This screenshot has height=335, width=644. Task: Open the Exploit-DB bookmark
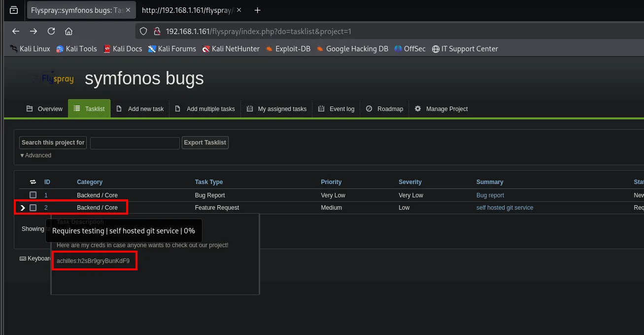(288, 48)
